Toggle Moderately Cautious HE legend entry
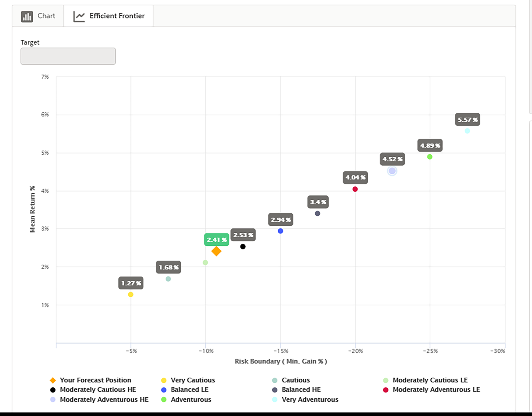The height and width of the screenshot is (416, 532). [93, 390]
